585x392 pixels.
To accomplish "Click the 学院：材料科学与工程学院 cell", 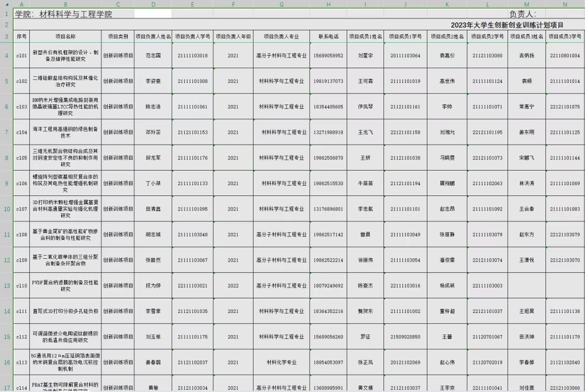I will [x=64, y=14].
